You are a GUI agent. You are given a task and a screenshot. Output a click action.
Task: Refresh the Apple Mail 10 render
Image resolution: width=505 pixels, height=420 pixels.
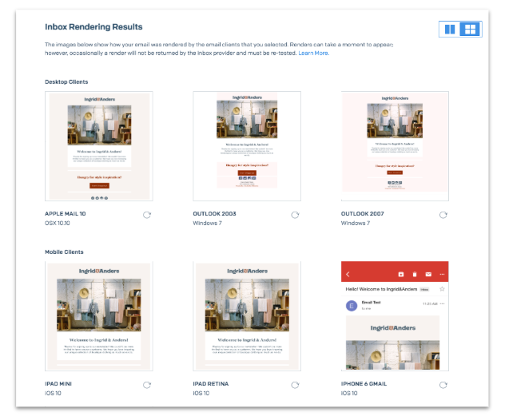[147, 215]
